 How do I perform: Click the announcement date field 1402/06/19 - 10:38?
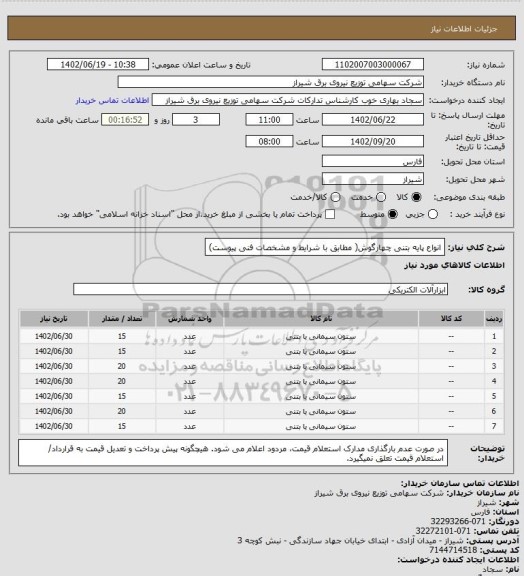coord(98,65)
